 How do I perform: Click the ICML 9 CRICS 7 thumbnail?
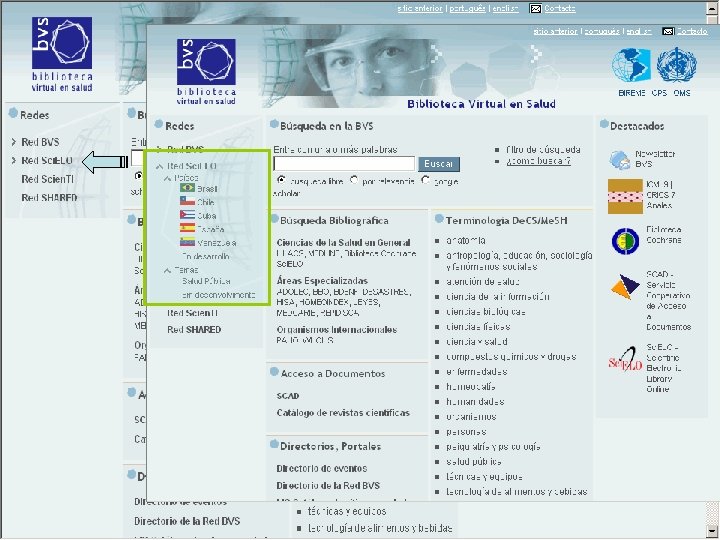tap(625, 197)
